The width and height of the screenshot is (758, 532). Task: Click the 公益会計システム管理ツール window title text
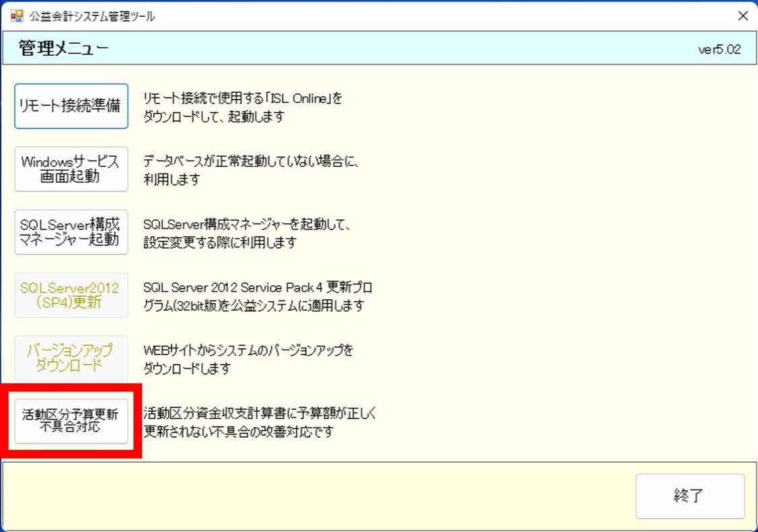tap(92, 16)
